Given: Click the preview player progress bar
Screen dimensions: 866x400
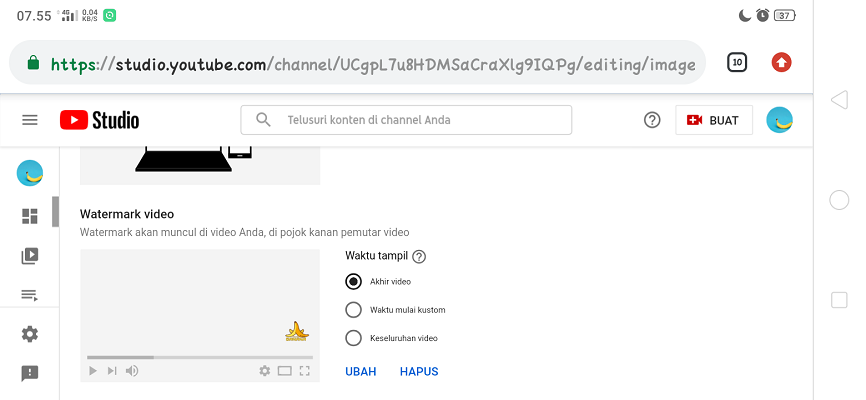Looking at the screenshot, I should click(x=200, y=357).
